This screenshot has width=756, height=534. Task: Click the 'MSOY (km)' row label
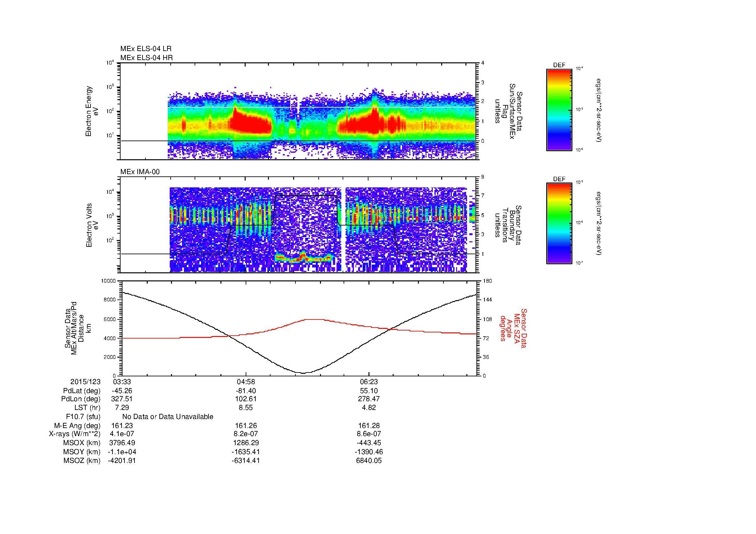[x=82, y=452]
